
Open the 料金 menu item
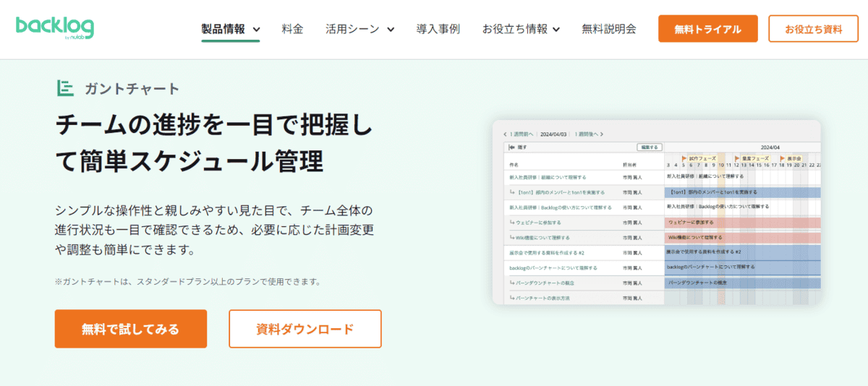[x=293, y=30]
